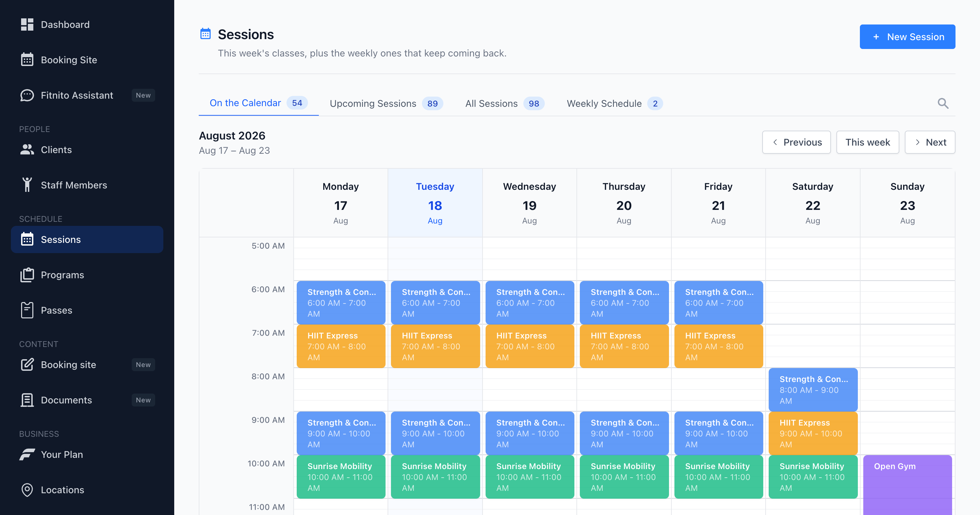Click the Booking site edit pencil icon
The width and height of the screenshot is (980, 515).
tap(27, 364)
